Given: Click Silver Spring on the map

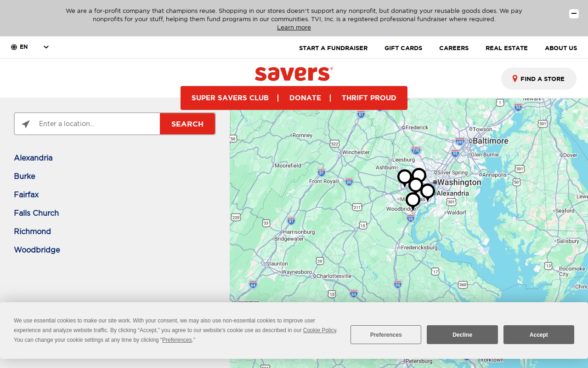Looking at the screenshot, I should coord(452,172).
